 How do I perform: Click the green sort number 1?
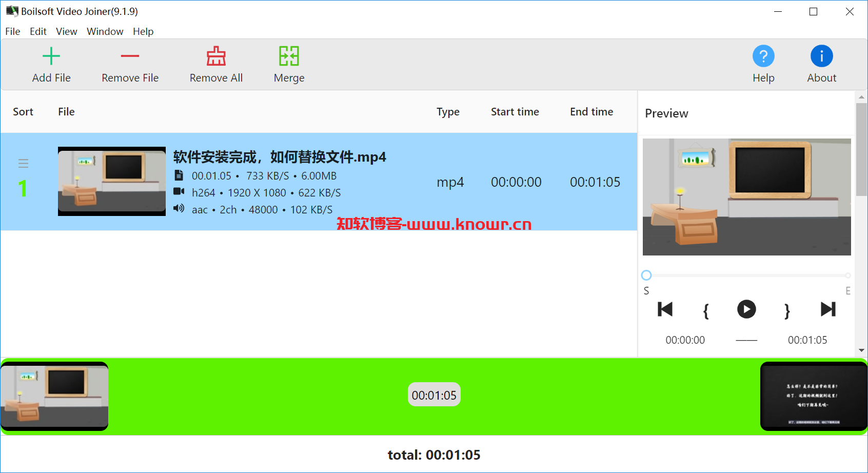[23, 188]
